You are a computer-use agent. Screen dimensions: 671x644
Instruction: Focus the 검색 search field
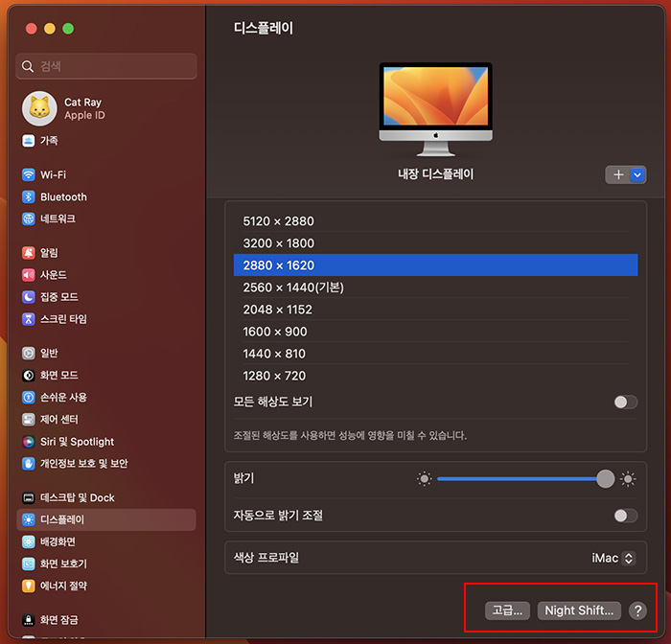106,66
